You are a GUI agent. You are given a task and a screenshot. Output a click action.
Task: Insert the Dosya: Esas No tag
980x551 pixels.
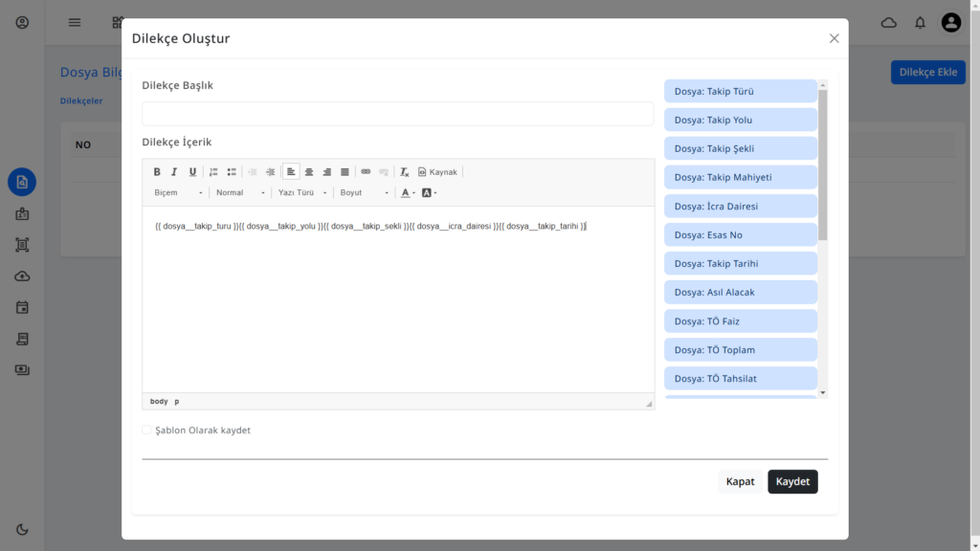[740, 235]
